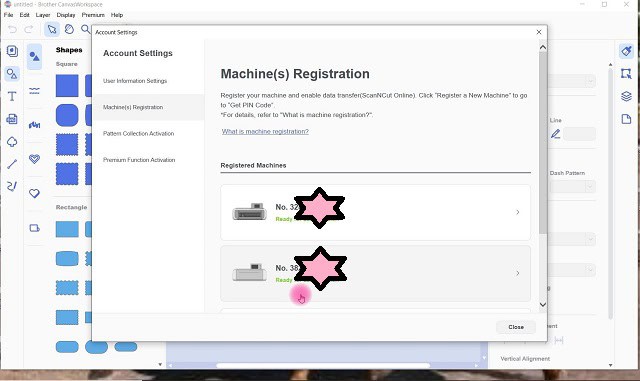Click the canvas horizontal scrollbar
The image size is (640, 381).
[x=323, y=365]
